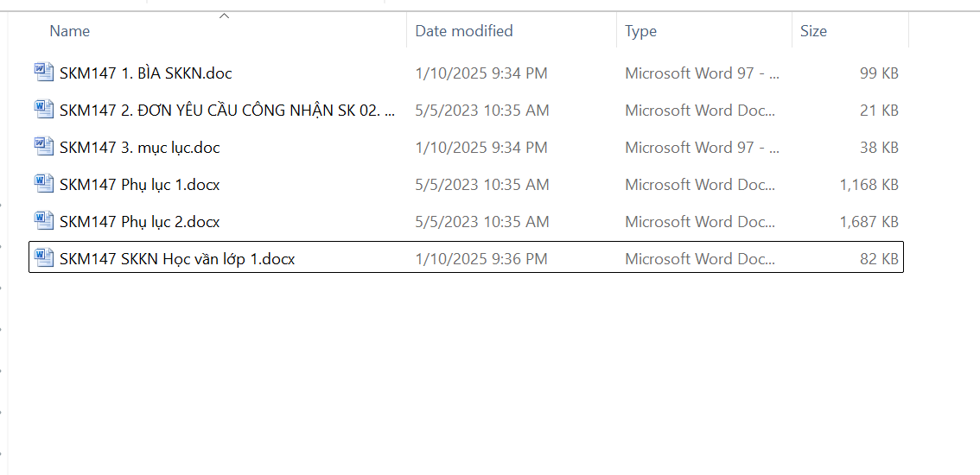The height and width of the screenshot is (475, 980).
Task: Click Word icon of Phụ lục 1.docx
Action: 44,184
